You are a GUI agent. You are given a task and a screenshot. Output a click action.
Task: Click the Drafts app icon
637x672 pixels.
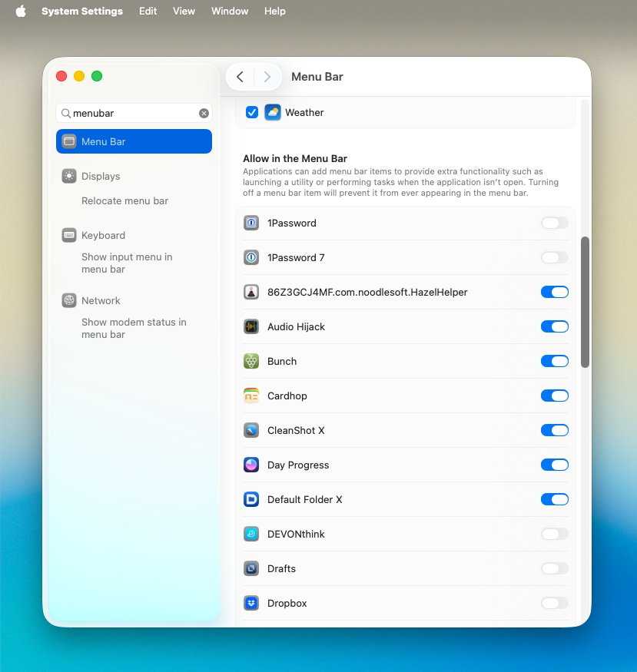coord(251,569)
